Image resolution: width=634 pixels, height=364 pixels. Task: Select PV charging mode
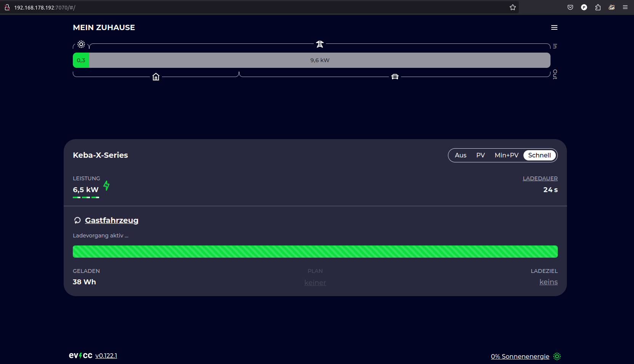tap(480, 155)
